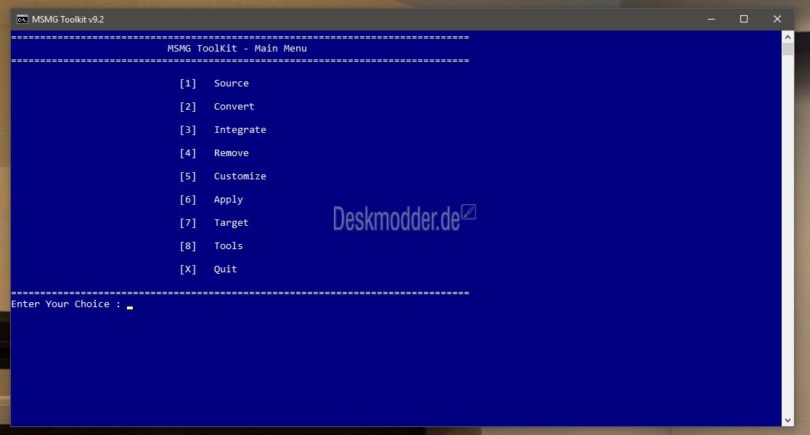Maximize the MSMG Toolkit window
810x435 pixels.
pos(744,19)
